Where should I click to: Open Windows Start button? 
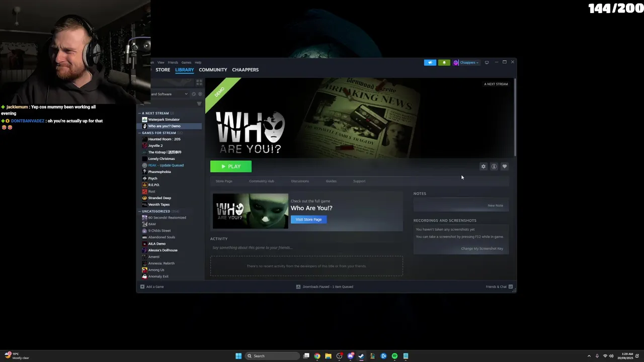click(x=238, y=356)
